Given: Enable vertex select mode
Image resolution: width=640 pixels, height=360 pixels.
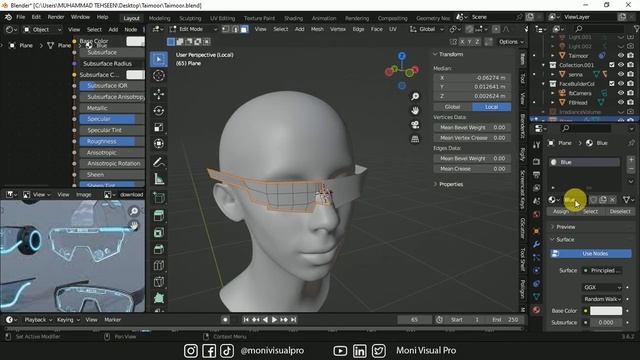Looking at the screenshot, I should (x=226, y=29).
